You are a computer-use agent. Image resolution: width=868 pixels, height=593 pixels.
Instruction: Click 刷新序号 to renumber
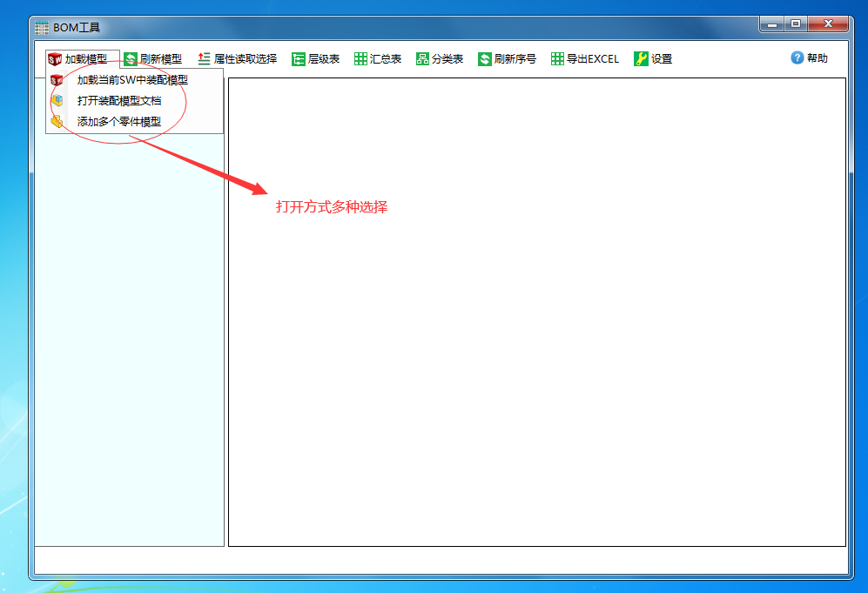[x=507, y=58]
